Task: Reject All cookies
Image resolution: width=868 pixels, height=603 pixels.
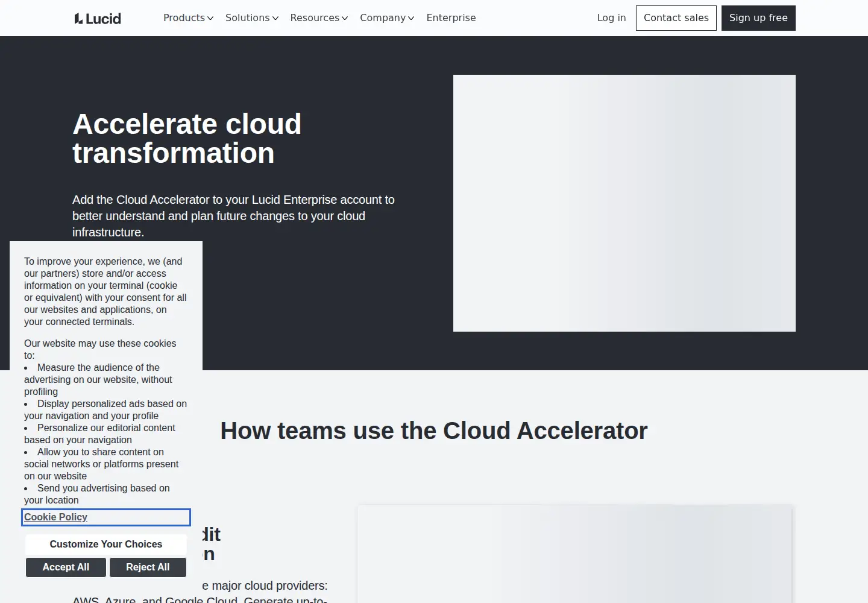Action: click(x=148, y=567)
